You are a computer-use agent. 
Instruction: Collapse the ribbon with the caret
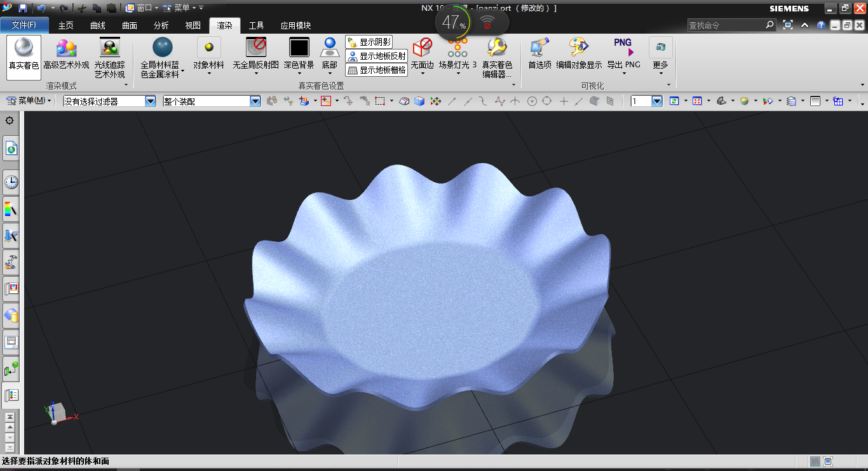coord(804,25)
